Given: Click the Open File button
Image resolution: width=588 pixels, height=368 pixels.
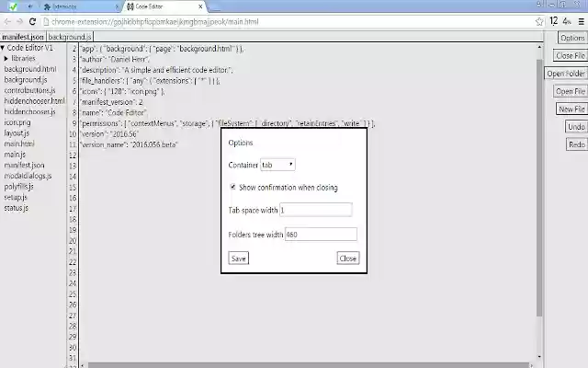Looking at the screenshot, I should click(x=570, y=91).
